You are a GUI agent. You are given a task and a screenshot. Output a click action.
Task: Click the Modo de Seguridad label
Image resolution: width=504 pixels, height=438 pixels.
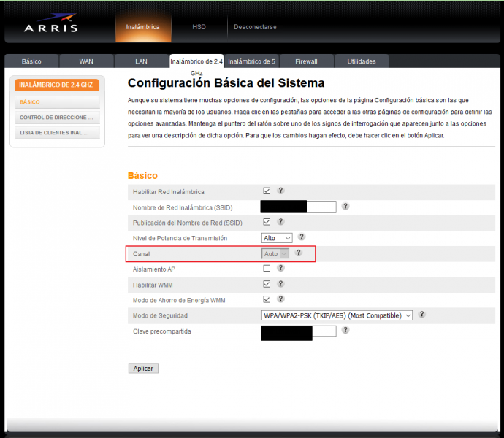[160, 315]
